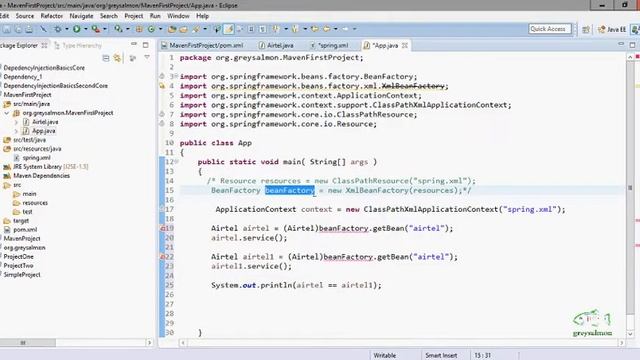Click the red marker in the overview ruler
Viewport: 640px width, 360px height.
pos(637,57)
